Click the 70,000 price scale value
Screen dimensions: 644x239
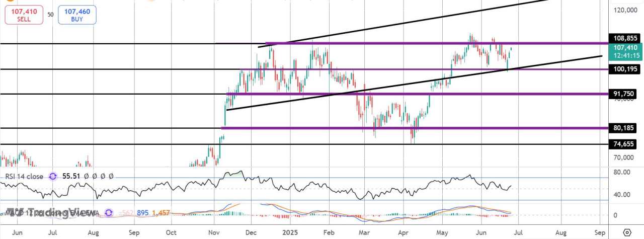tap(624, 157)
